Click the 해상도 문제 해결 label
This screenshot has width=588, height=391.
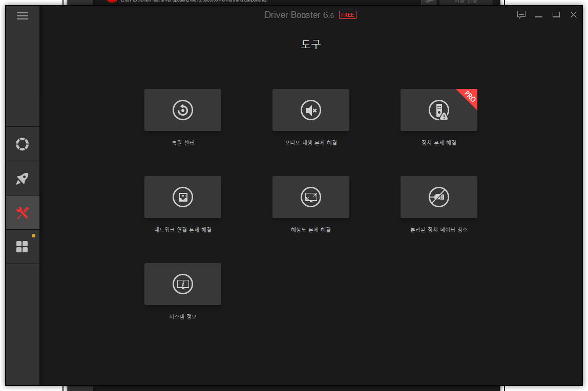(311, 230)
